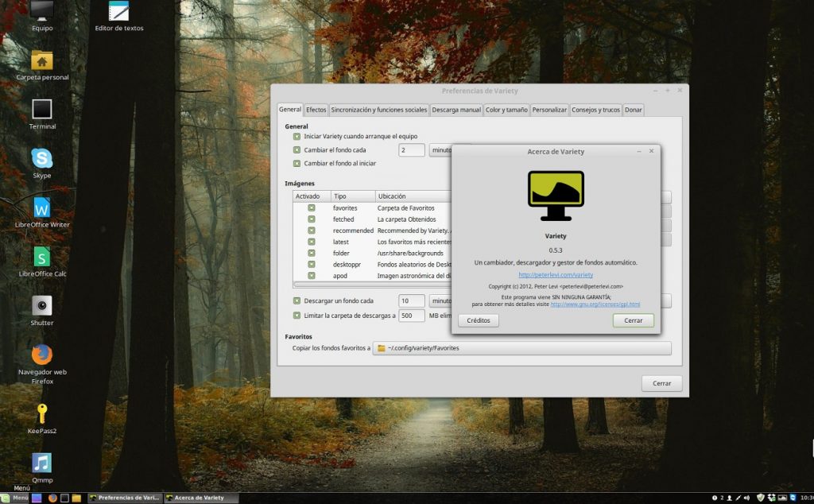This screenshot has height=504, width=814.
Task: Uncheck 'Cambiar el fondo al iniciar'
Action: (297, 164)
